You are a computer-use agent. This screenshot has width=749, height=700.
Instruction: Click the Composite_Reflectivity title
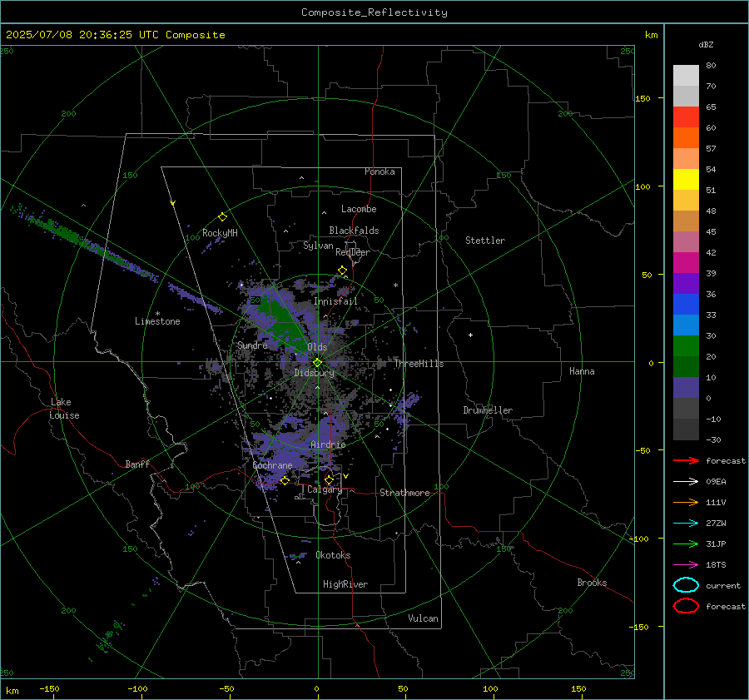(374, 12)
